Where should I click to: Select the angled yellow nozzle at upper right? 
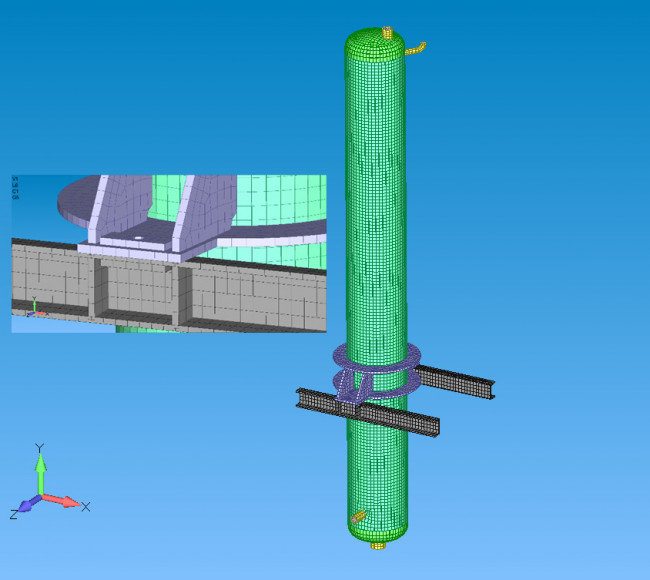[x=416, y=47]
